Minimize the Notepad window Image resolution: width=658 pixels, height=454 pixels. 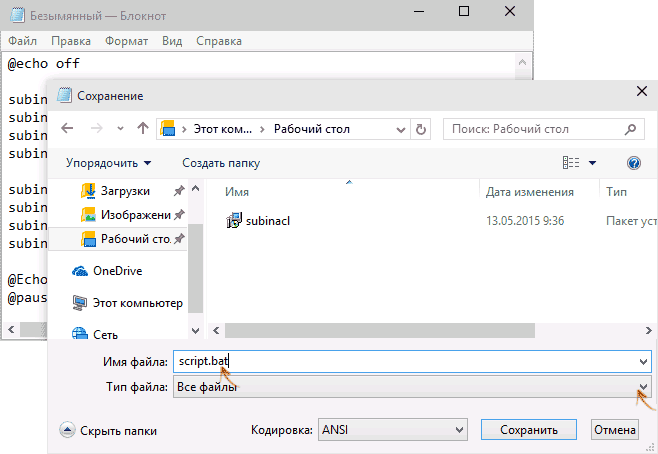point(419,11)
